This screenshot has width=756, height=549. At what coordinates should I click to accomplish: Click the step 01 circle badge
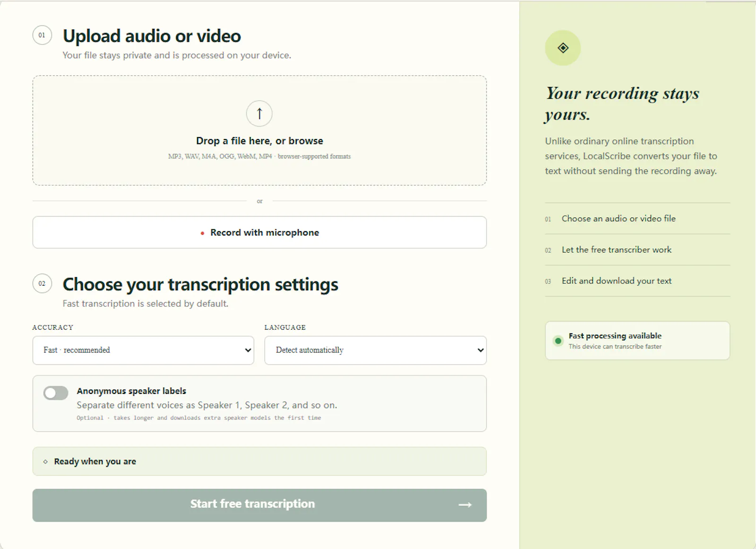(x=42, y=35)
